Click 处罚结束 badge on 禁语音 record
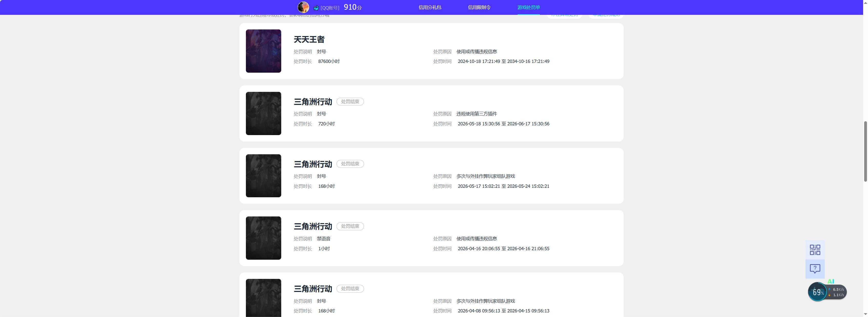This screenshot has height=317, width=868. 350,226
